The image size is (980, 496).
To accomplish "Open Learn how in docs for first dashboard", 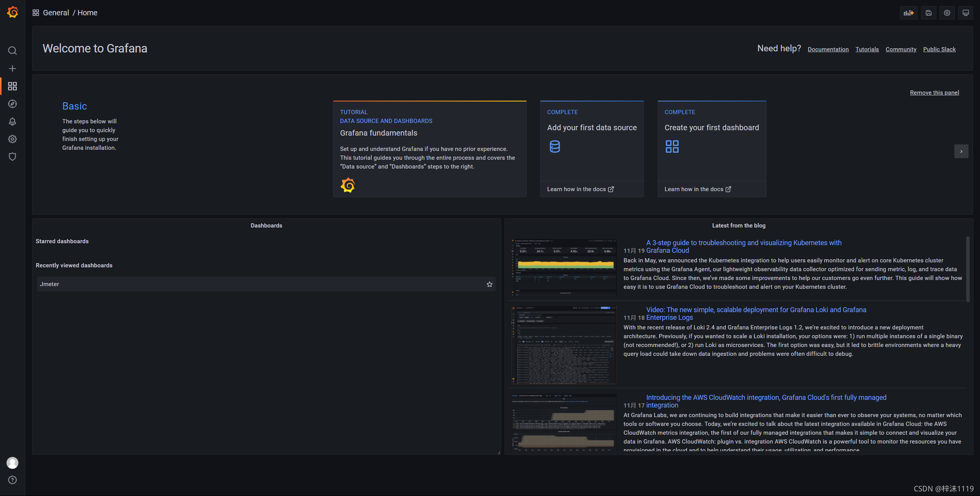I will click(x=698, y=189).
